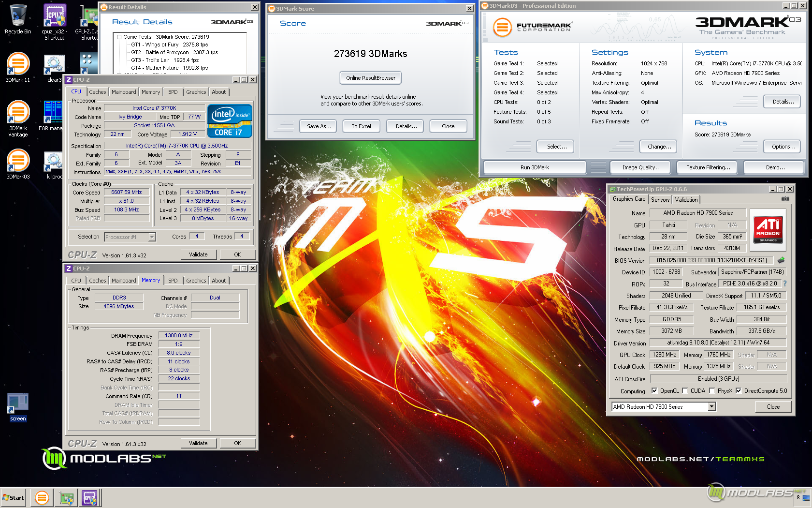The image size is (812, 508).
Task: Click the GPU-Z screenshot camera icon
Action: point(785,199)
